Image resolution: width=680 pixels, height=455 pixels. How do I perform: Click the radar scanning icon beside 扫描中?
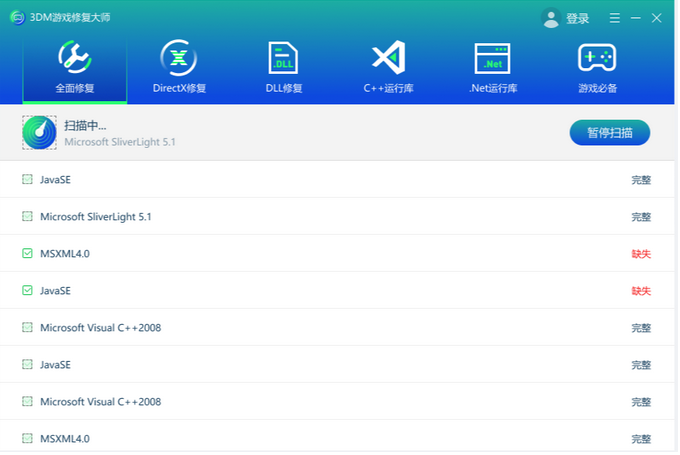click(39, 132)
